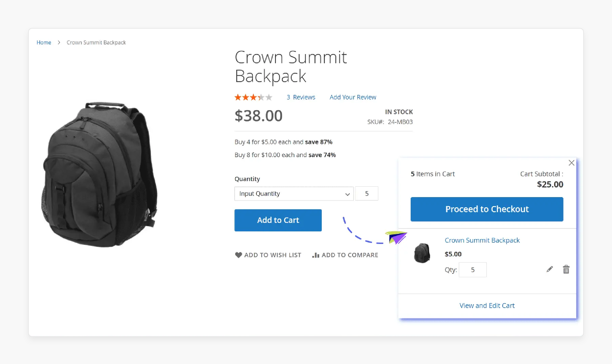Screen dimensions: 612x364
Task: Open the Input Quantity dropdown selector
Action: [294, 194]
